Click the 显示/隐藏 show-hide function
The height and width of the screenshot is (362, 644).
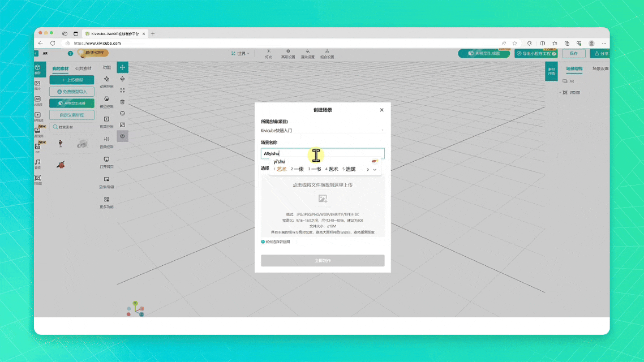106,182
